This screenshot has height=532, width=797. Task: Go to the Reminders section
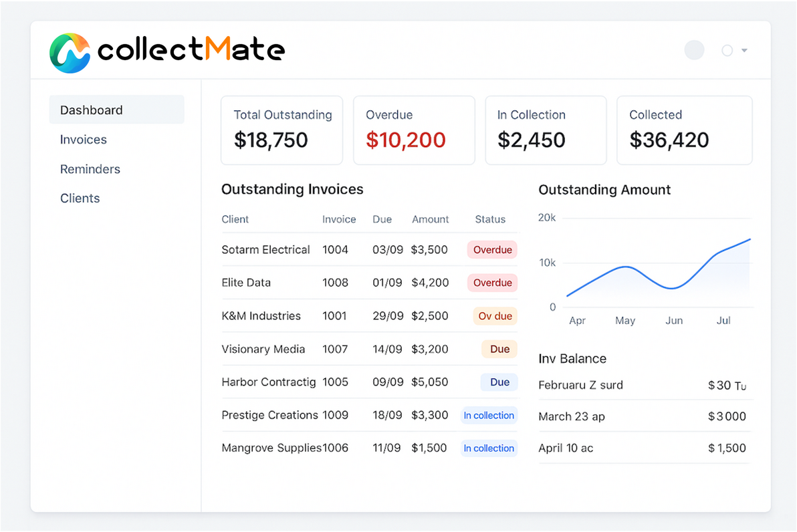(90, 169)
